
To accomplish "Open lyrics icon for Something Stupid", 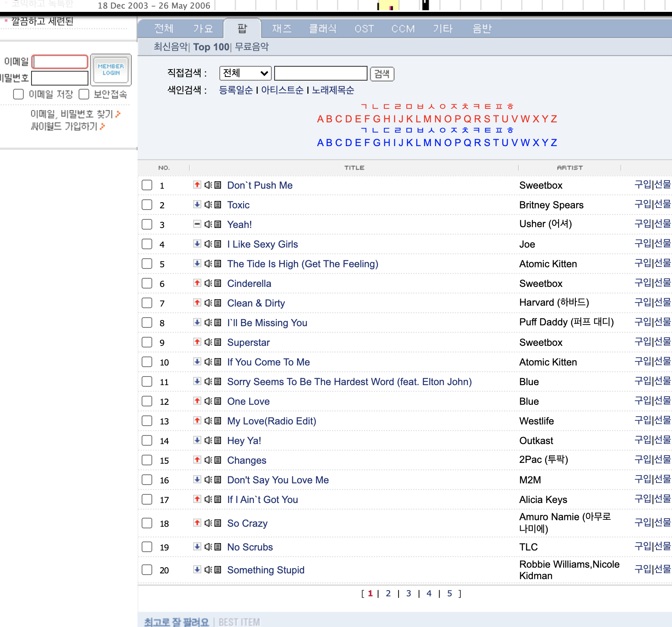I will click(x=218, y=570).
